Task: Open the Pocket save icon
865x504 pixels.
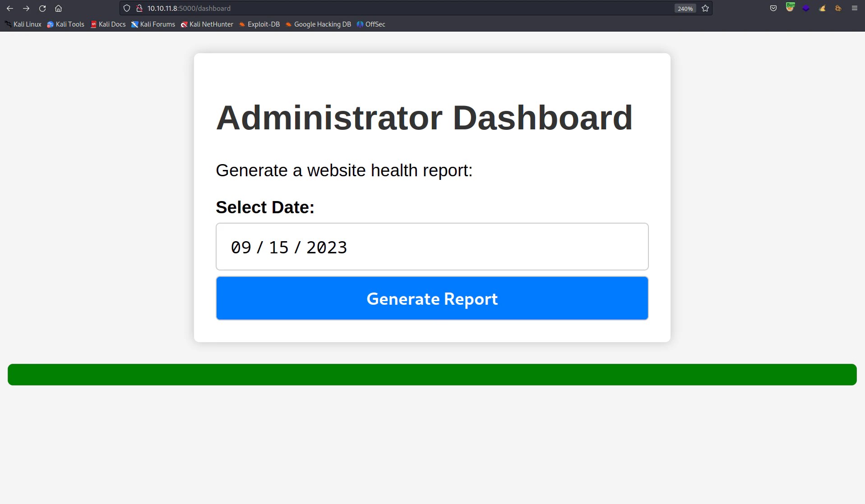Action: (773, 8)
